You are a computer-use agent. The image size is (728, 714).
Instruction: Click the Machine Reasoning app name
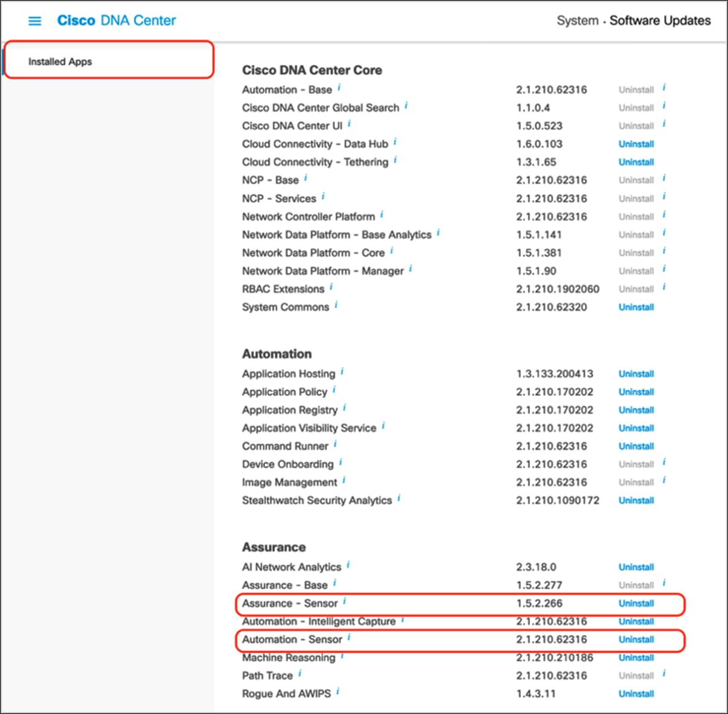pyautogui.click(x=289, y=658)
